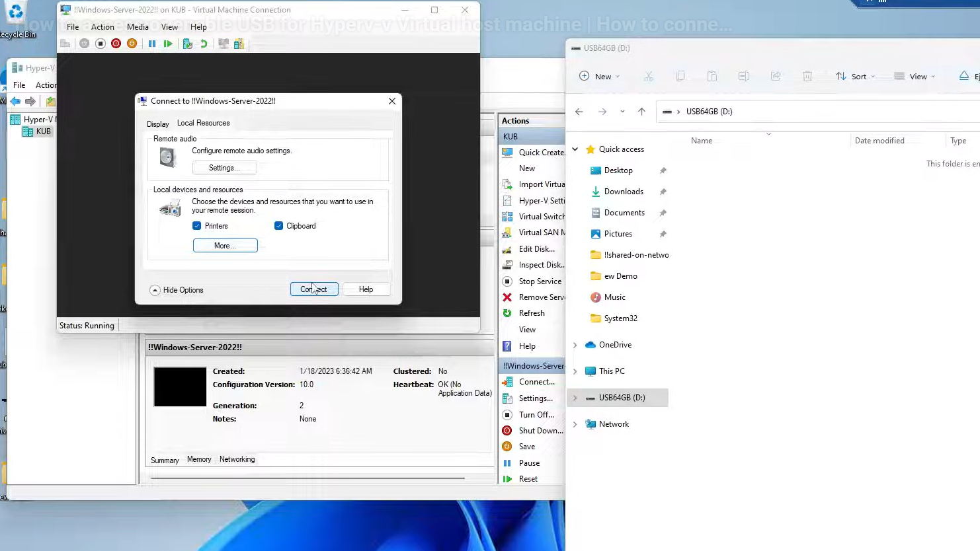This screenshot has width=980, height=551.
Task: Click the VM preview thumbnail
Action: click(180, 386)
